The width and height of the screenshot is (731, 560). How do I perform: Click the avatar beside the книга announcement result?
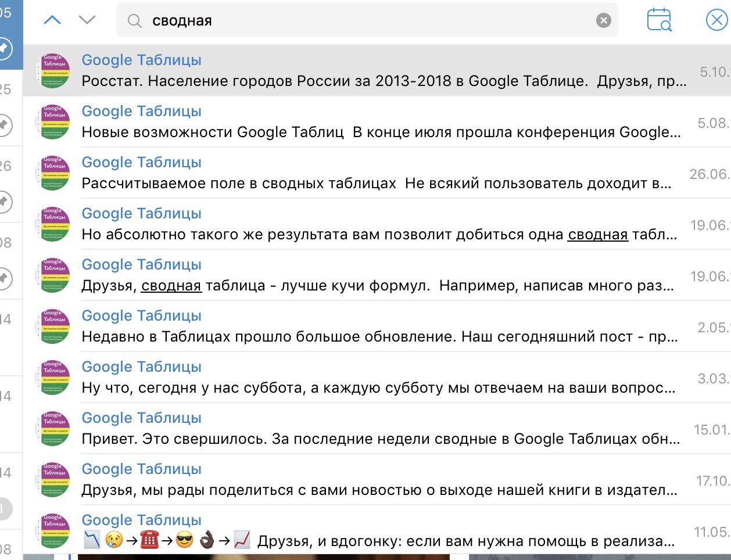(53, 480)
